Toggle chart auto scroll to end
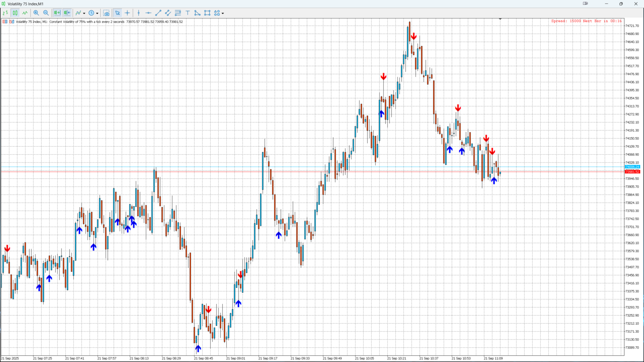 click(x=57, y=13)
